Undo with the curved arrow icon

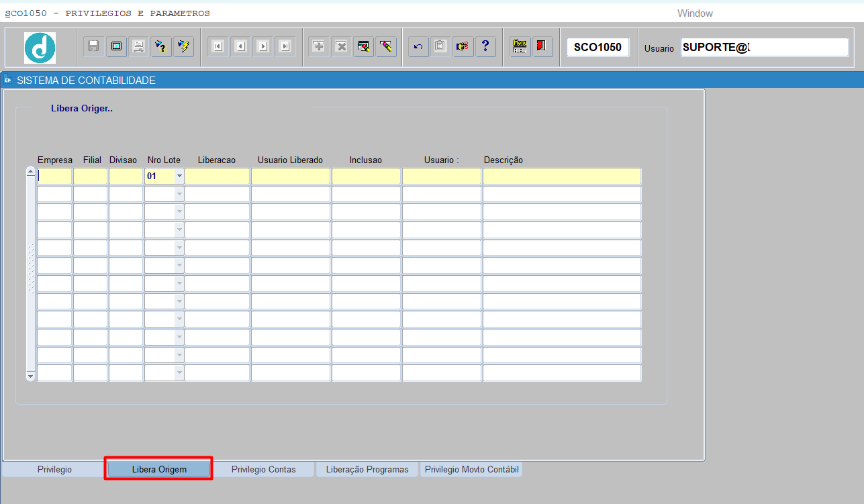[x=418, y=46]
